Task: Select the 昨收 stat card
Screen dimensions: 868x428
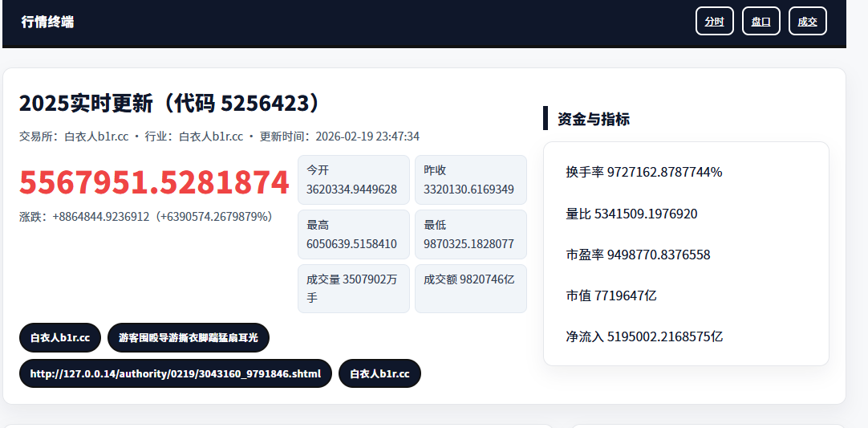Action: (x=470, y=180)
